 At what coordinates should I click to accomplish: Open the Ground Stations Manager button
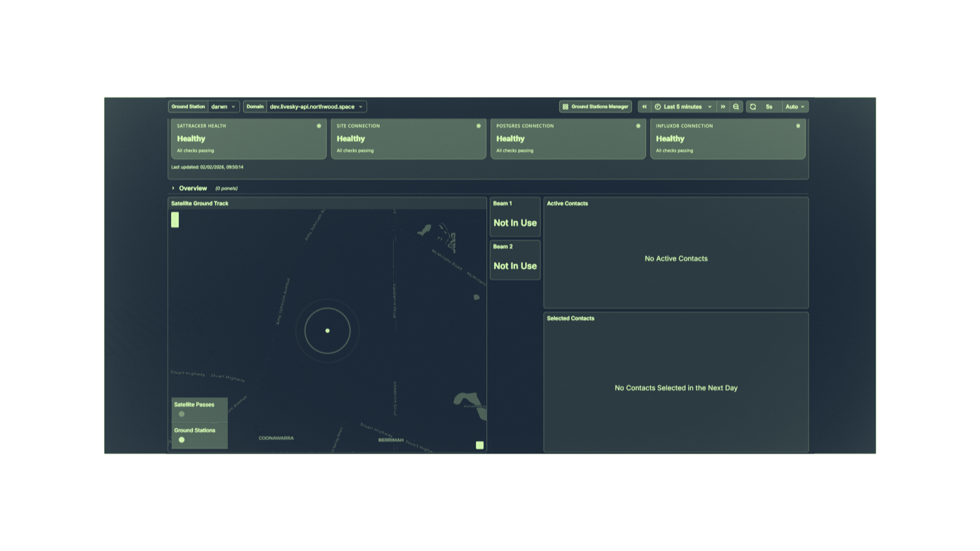[595, 107]
